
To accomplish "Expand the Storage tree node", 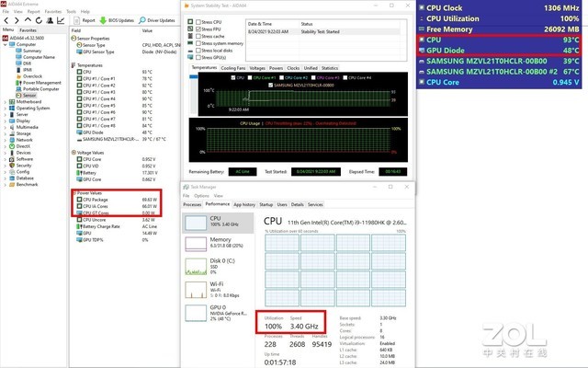I will 5,133.
